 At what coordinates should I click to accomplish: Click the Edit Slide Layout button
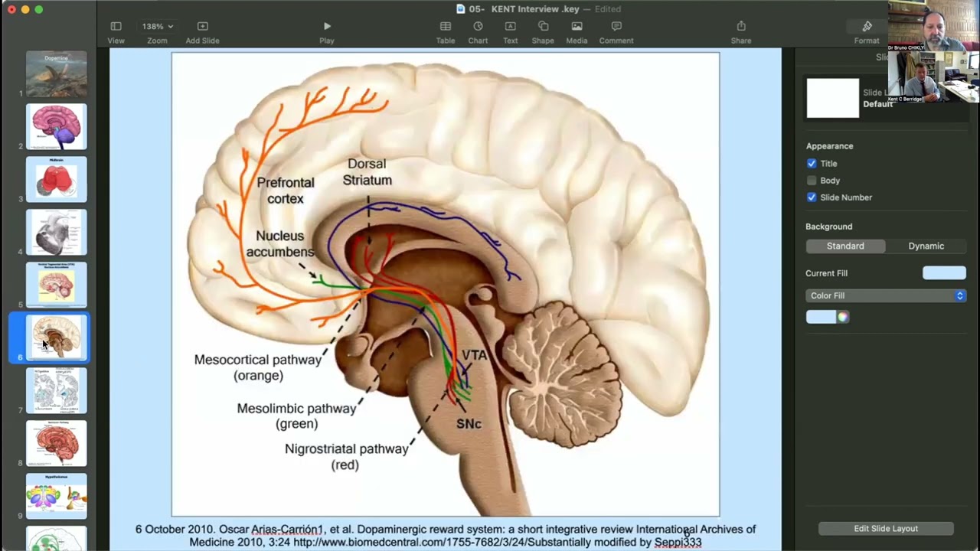click(886, 528)
